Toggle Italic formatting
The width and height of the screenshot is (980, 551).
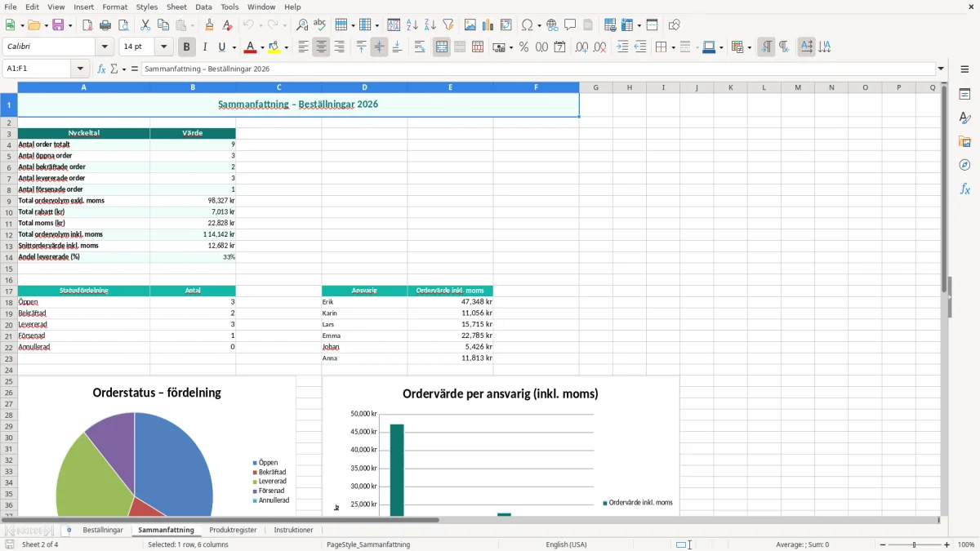coord(204,47)
